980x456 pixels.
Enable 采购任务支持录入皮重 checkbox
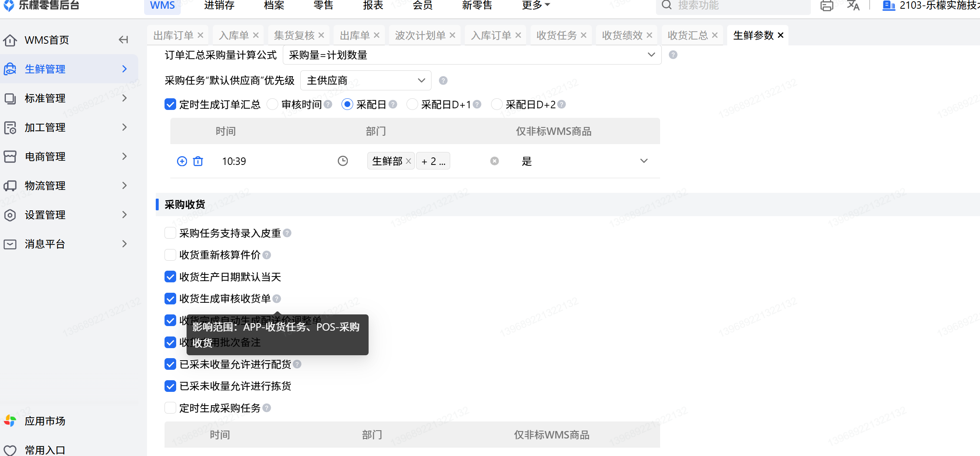pyautogui.click(x=170, y=233)
